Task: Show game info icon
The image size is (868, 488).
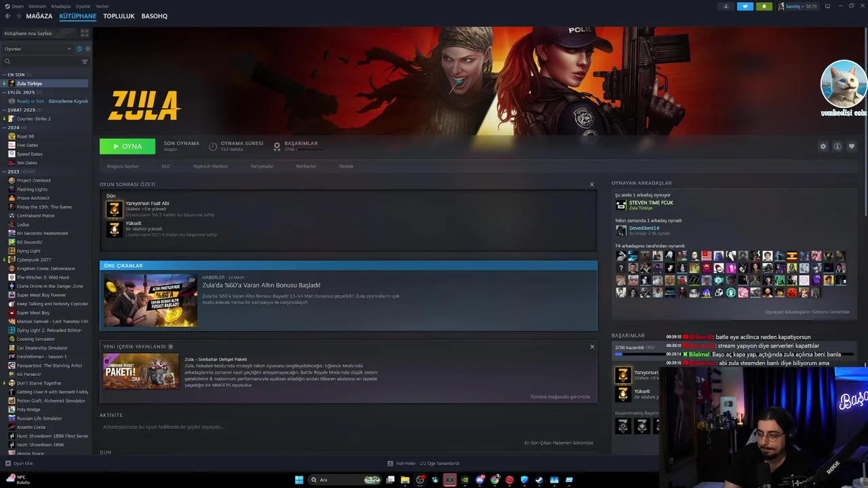Action: 837,146
